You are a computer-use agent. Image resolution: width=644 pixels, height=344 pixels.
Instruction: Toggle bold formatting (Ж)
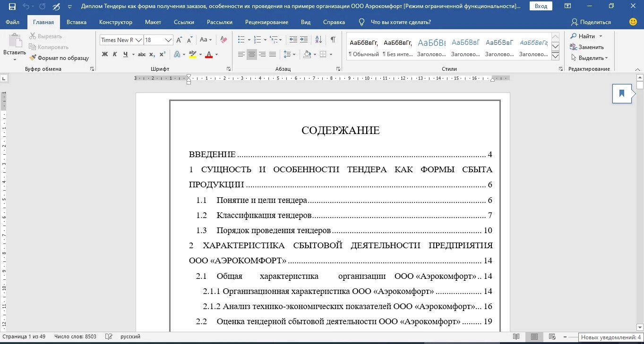(x=105, y=54)
